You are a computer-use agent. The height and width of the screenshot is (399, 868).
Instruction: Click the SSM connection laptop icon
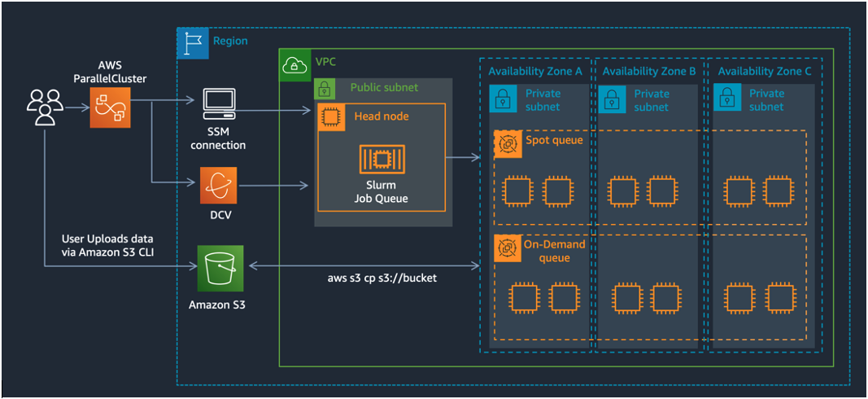(218, 104)
